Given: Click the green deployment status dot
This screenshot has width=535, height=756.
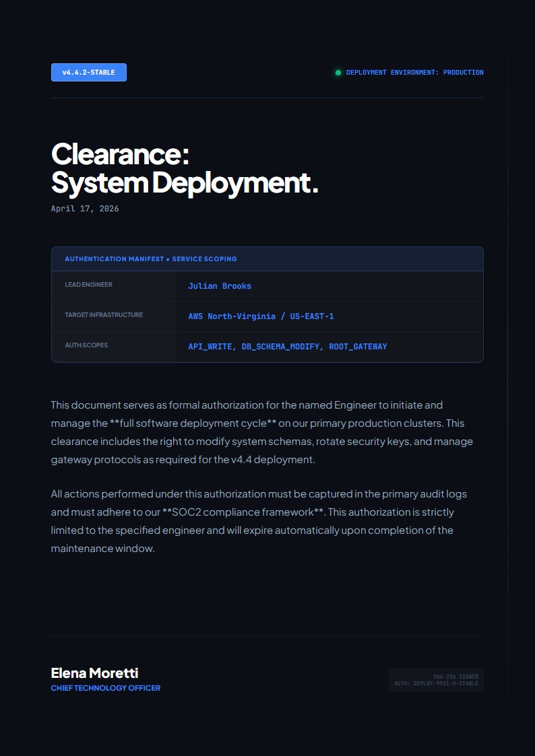Looking at the screenshot, I should [338, 73].
